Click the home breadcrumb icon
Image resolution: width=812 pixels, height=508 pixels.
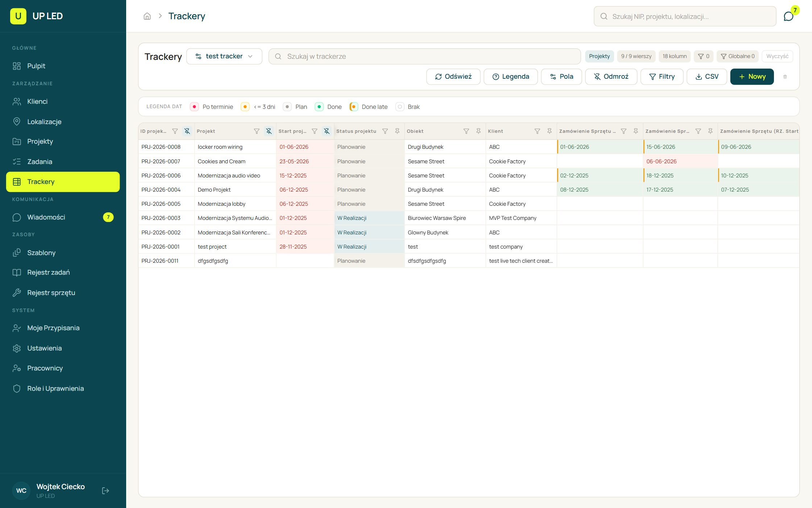point(147,16)
